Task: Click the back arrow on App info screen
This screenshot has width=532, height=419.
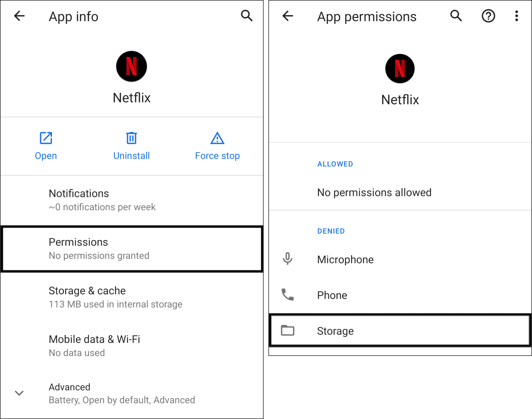Action: pos(19,16)
